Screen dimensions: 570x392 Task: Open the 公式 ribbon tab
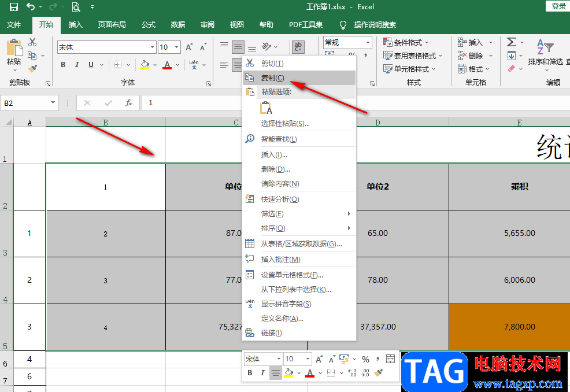149,25
